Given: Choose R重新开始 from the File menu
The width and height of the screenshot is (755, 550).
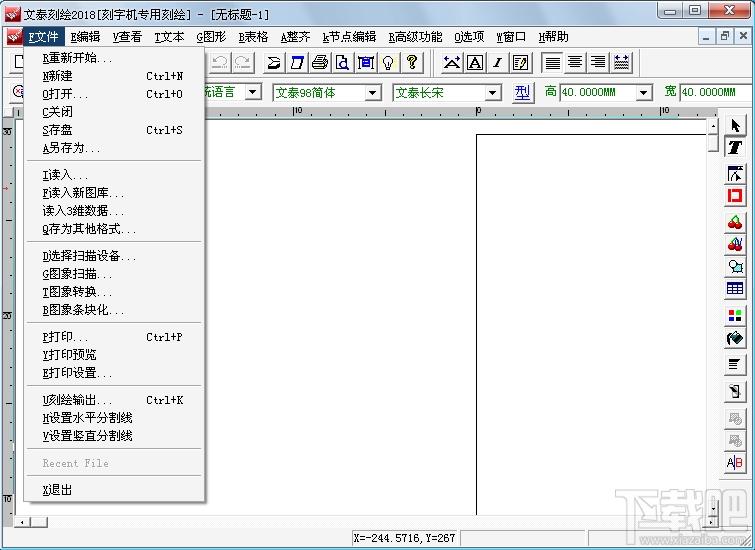Looking at the screenshot, I should click(115, 58).
